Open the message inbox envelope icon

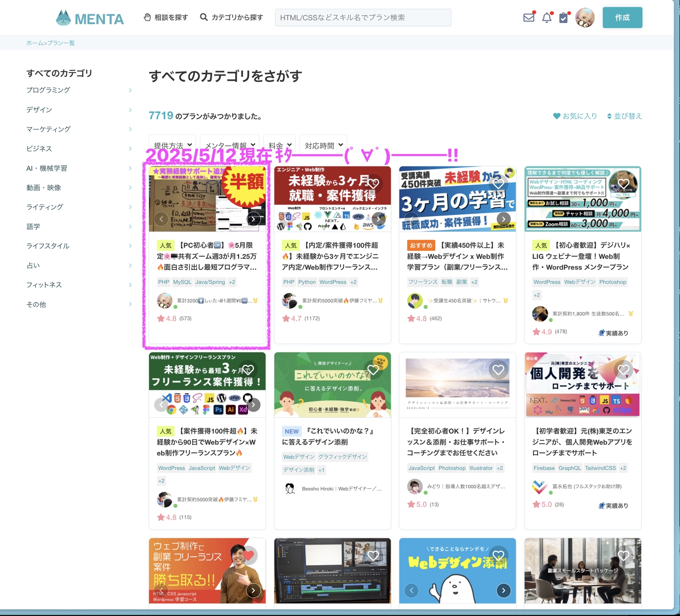coord(528,17)
